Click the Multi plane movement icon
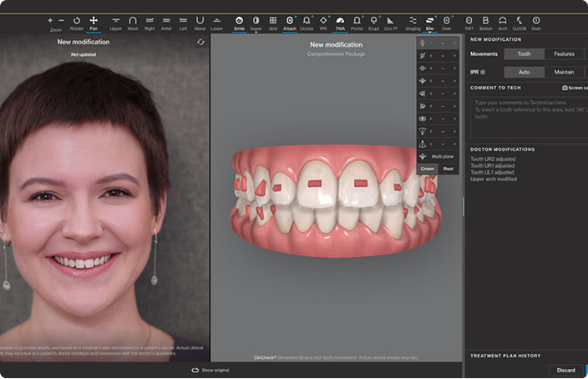 (423, 156)
